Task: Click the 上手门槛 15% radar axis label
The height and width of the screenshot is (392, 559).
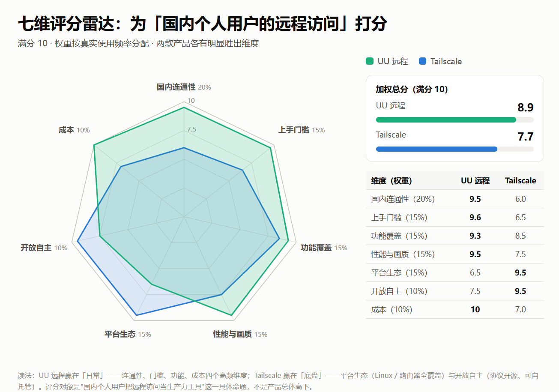Action: pyautogui.click(x=302, y=130)
